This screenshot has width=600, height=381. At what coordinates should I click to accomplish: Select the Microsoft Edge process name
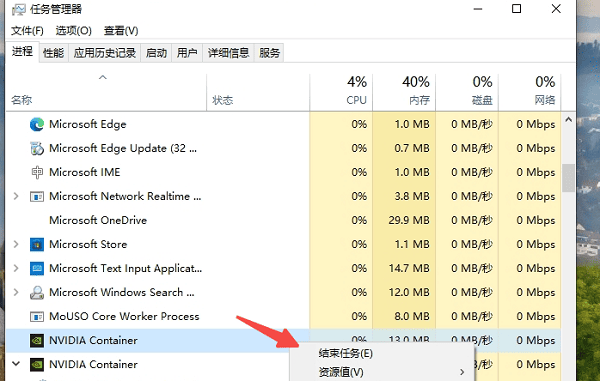pos(88,124)
